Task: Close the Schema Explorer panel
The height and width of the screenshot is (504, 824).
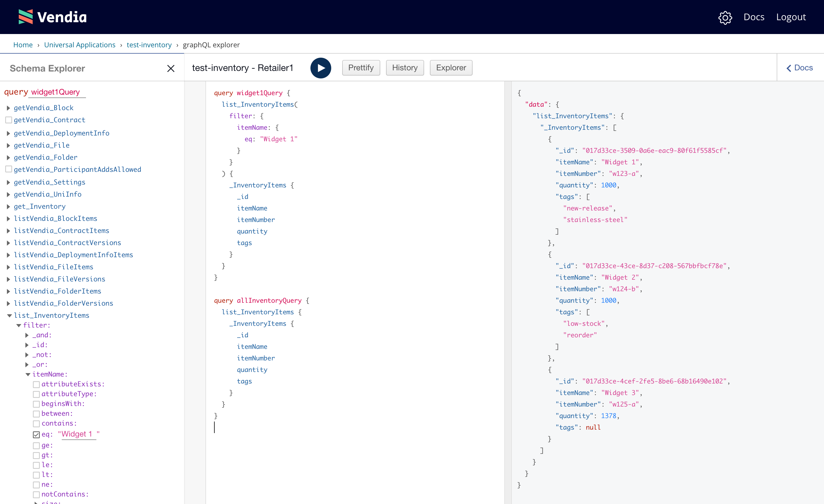Action: point(171,68)
